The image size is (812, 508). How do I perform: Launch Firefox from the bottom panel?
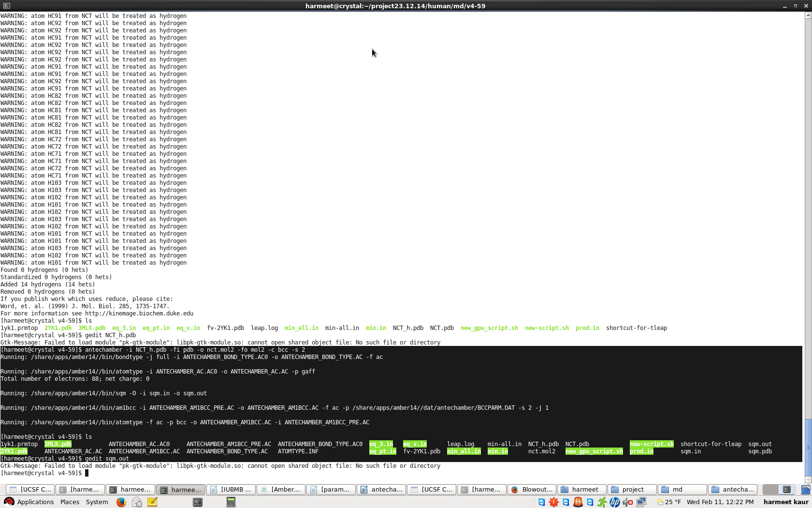pos(121,502)
